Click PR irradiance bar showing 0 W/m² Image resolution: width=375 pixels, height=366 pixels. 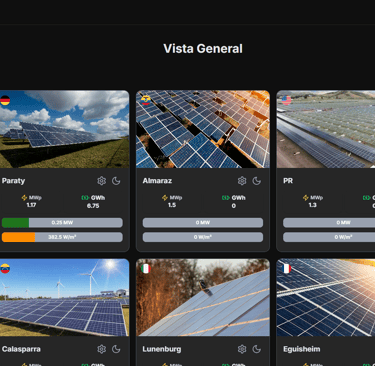329,237
